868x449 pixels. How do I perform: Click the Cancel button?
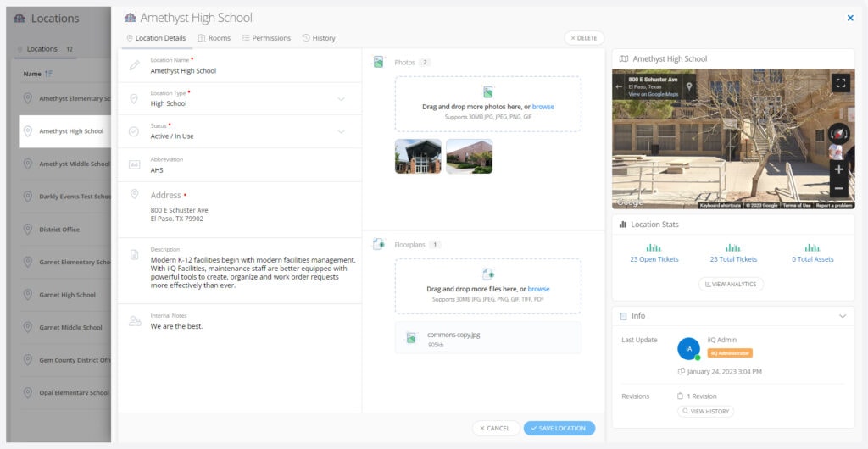pyautogui.click(x=496, y=428)
